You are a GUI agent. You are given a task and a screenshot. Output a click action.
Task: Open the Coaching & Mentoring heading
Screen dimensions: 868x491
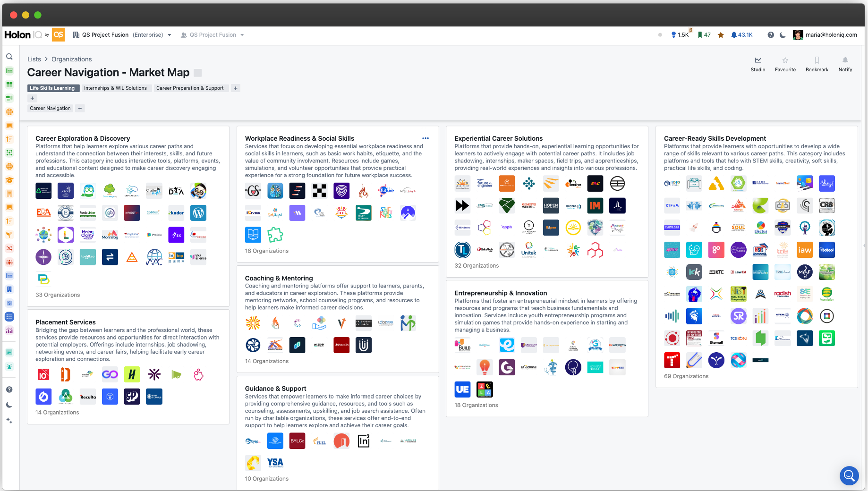[x=279, y=278]
